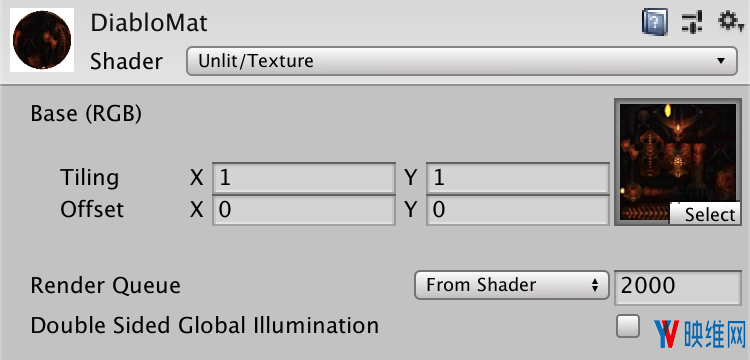Toggle Double Sided Global Illumination checkbox
The image size is (750, 360).
pyautogui.click(x=628, y=327)
